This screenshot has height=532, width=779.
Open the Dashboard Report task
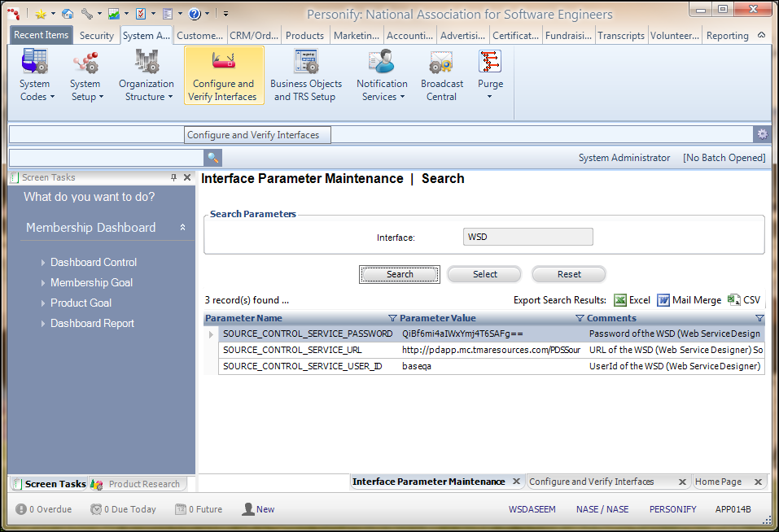click(92, 323)
